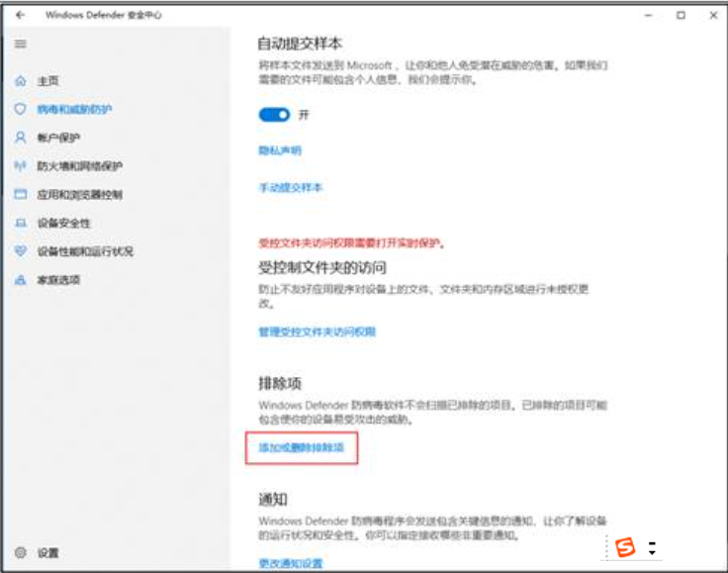
Task: Click 更改通知设置 link
Action: pos(291,563)
